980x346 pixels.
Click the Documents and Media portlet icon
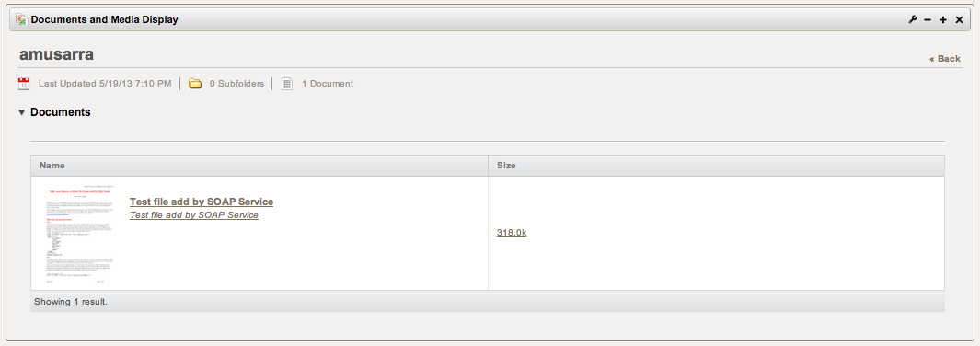[22, 20]
